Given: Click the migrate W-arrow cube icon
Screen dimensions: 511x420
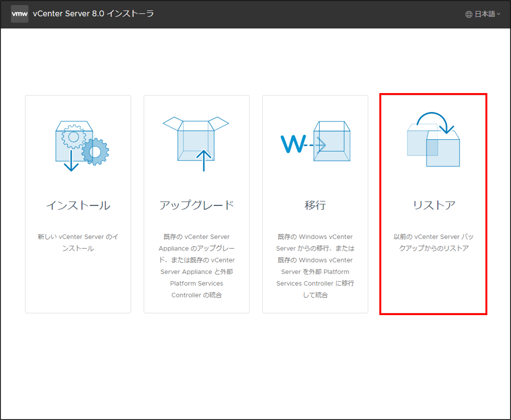Looking at the screenshot, I should pos(315,141).
